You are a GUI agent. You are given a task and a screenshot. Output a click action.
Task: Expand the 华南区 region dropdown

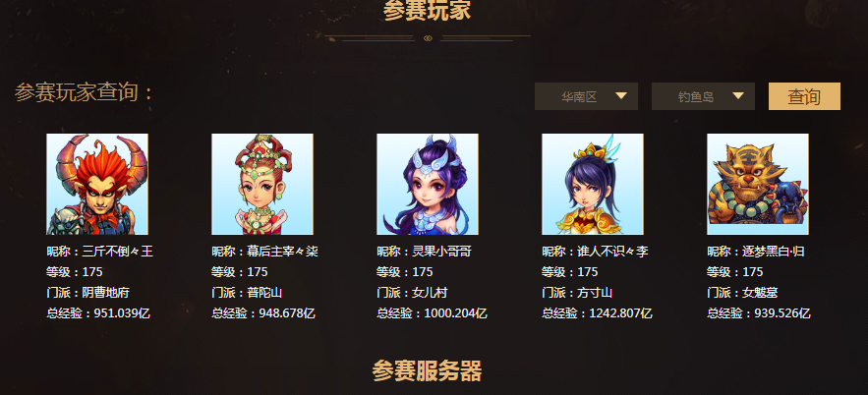(586, 96)
